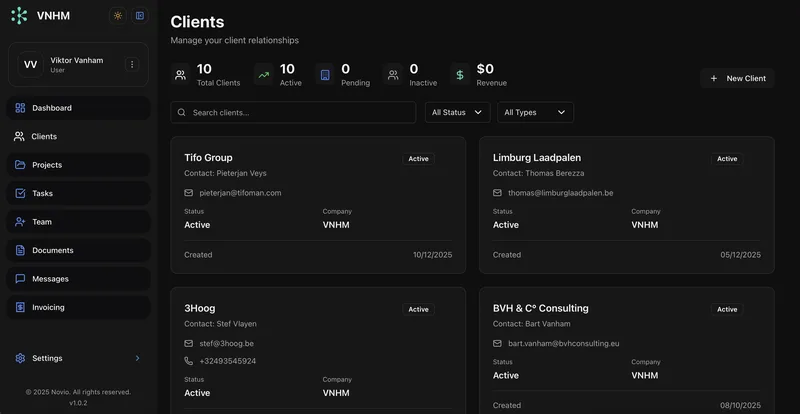This screenshot has height=414, width=800.
Task: Click the VNHM logo icon
Action: (19, 16)
